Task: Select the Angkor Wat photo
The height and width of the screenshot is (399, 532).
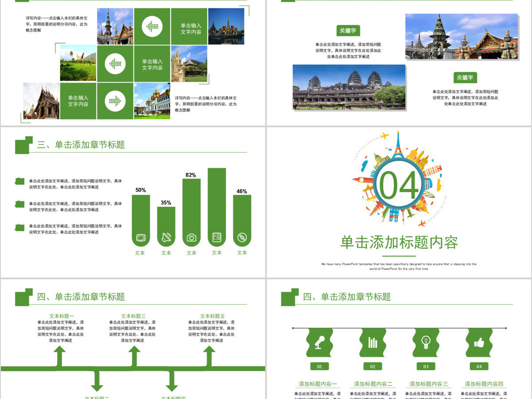Action: point(349,87)
